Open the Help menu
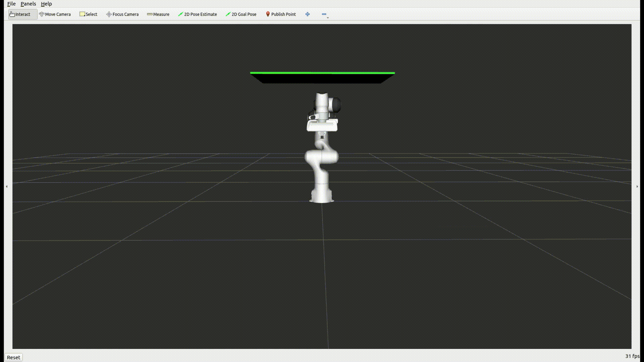The width and height of the screenshot is (644, 362). [x=46, y=4]
